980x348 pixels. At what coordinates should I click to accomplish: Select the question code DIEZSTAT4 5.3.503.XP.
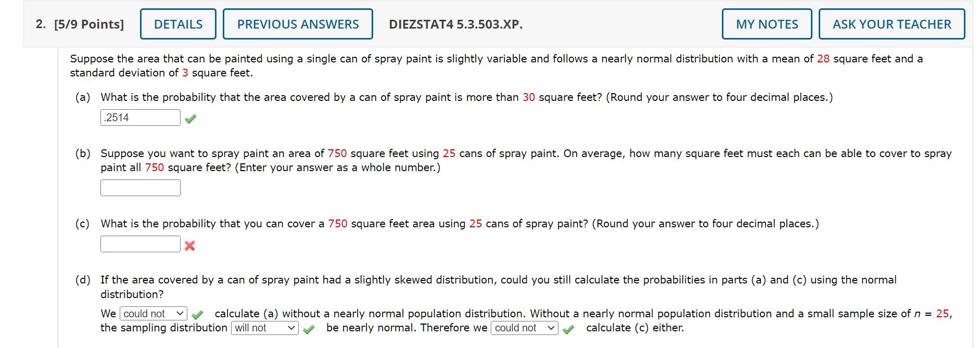(x=455, y=24)
